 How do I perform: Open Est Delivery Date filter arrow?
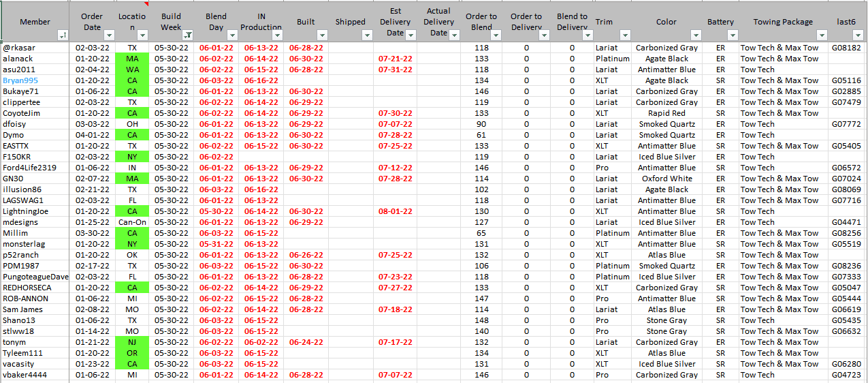pos(411,35)
